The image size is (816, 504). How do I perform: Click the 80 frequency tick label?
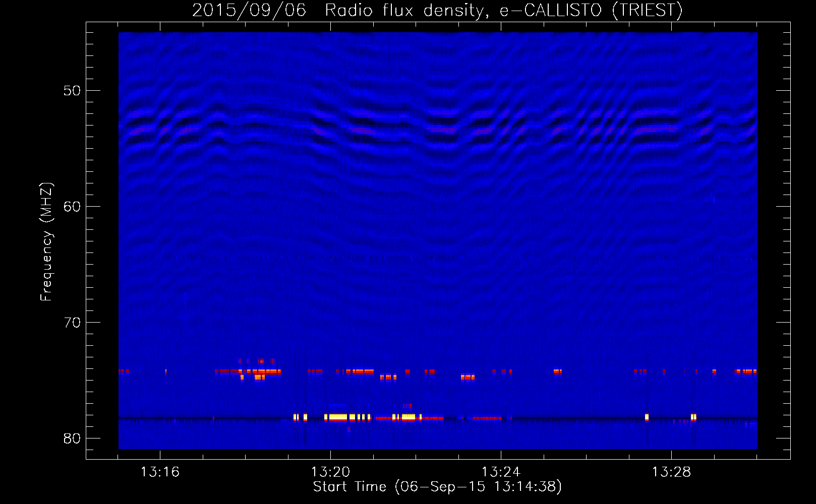point(72,438)
